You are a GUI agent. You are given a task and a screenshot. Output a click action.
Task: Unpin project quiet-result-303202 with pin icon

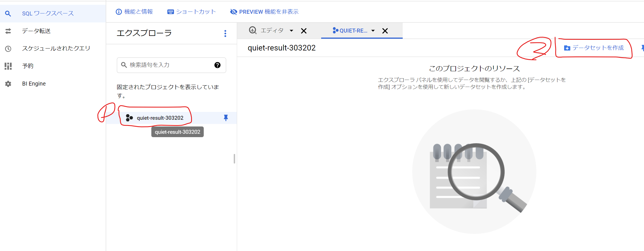tap(226, 118)
